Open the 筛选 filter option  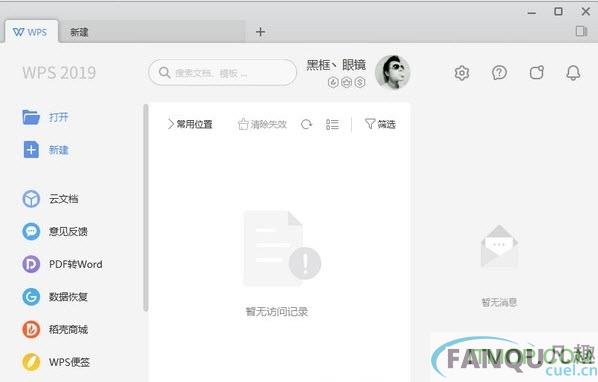point(380,124)
